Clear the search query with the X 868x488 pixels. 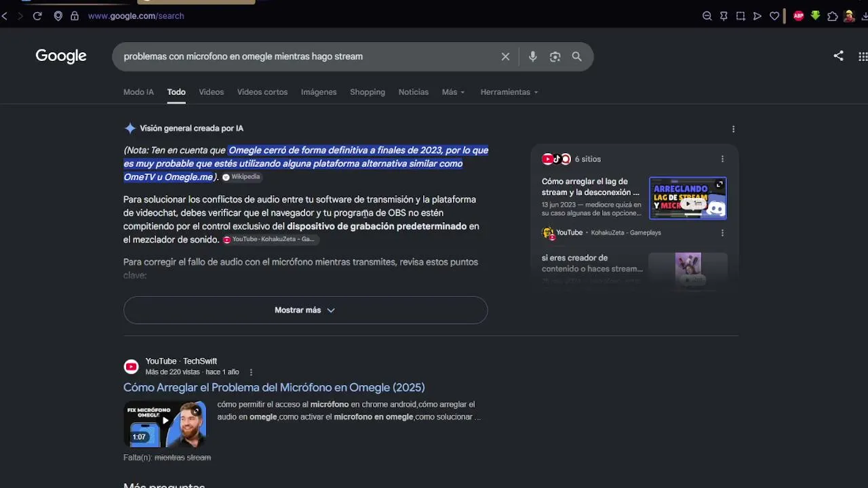[x=505, y=57]
